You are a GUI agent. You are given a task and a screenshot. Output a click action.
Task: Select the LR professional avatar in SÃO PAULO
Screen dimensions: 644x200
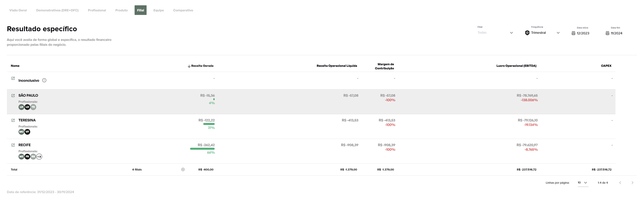[21, 107]
